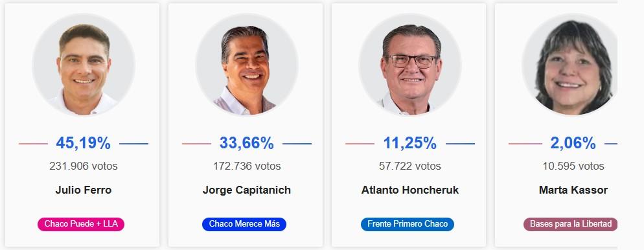Open the Jorge Capitanich name link
This screenshot has width=644, height=250.
246,190
